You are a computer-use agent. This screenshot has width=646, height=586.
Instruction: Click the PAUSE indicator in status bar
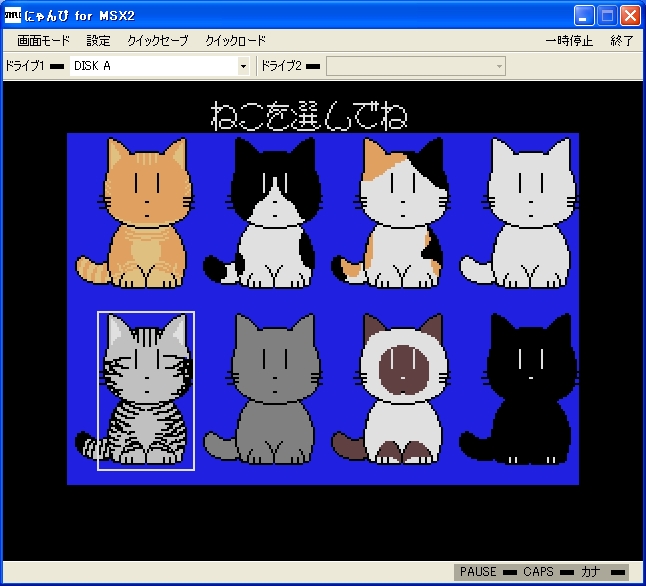click(x=478, y=572)
